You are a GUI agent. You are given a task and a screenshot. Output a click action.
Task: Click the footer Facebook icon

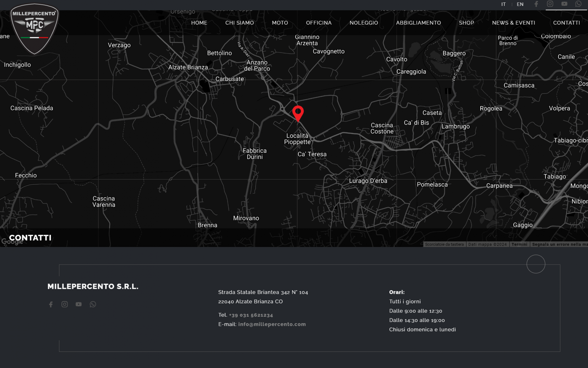[x=51, y=304]
